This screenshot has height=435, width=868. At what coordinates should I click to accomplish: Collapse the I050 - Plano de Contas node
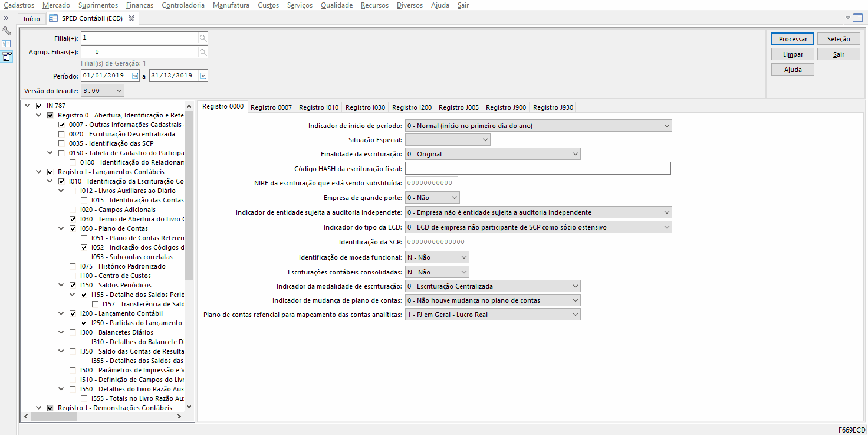click(61, 228)
